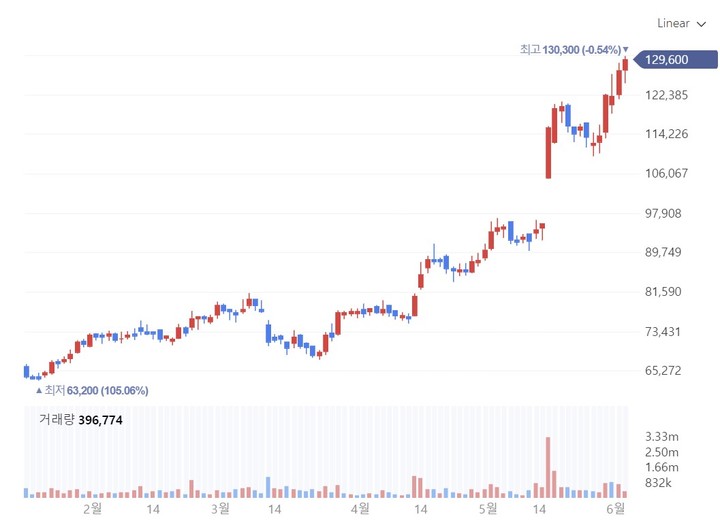Click the tallest red volume bar
Viewport: 720px width, 521px height.
[x=548, y=467]
